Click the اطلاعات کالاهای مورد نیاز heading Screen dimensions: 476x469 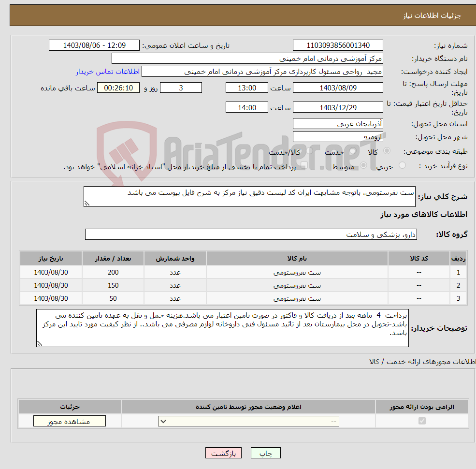pyautogui.click(x=424, y=215)
